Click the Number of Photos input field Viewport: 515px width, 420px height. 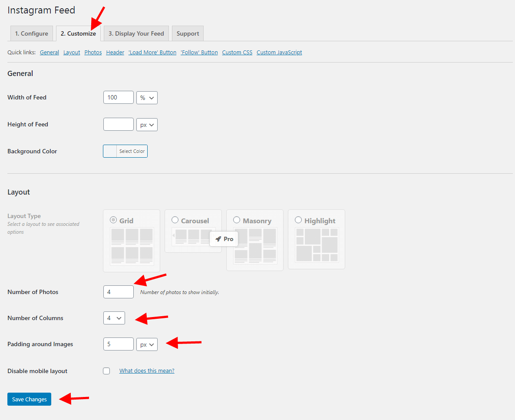pos(118,292)
